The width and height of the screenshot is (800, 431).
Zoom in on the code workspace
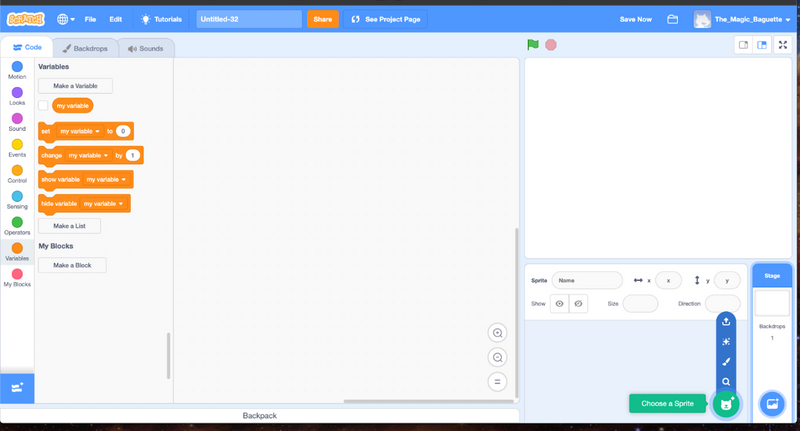(497, 333)
